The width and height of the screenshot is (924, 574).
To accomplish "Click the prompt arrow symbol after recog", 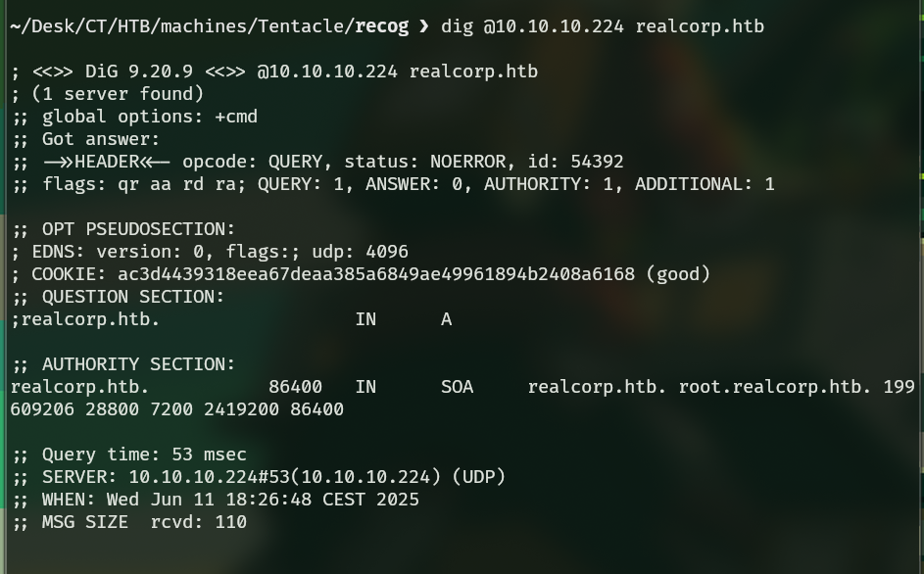I will tap(423, 26).
